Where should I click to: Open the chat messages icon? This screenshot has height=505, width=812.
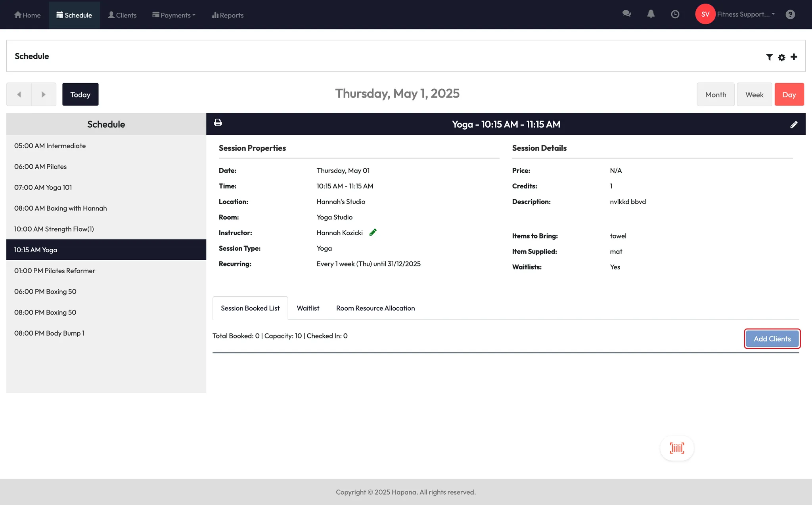pyautogui.click(x=626, y=14)
